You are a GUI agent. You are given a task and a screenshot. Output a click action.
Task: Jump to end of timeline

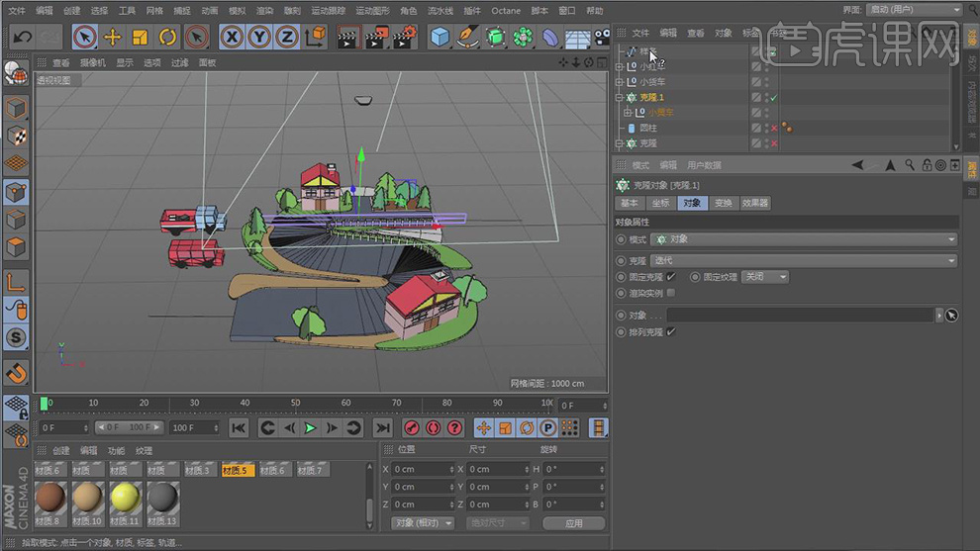382,428
